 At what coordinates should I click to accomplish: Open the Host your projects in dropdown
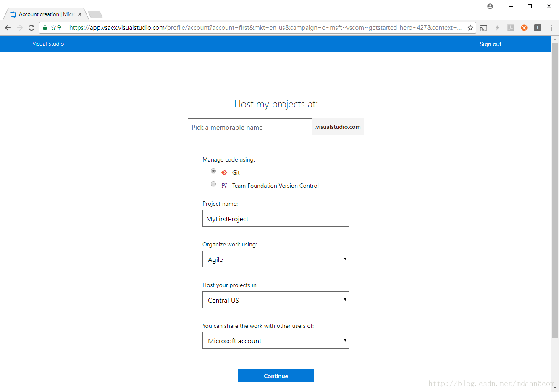276,300
